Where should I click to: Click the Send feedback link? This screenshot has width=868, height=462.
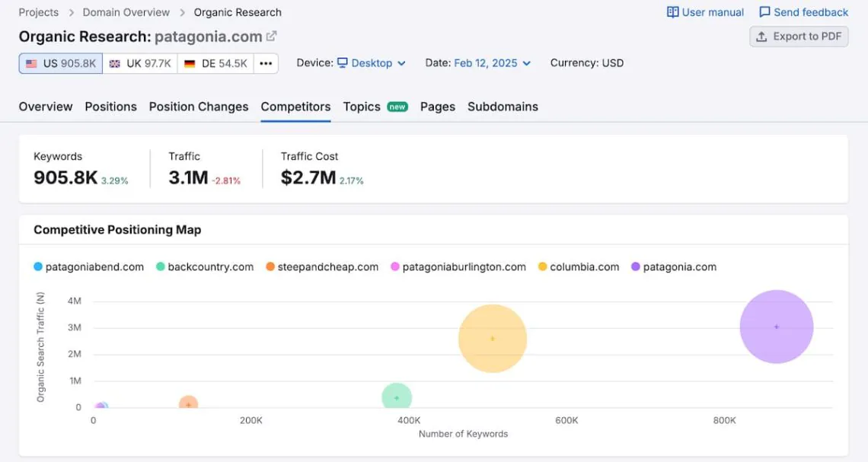click(x=803, y=12)
